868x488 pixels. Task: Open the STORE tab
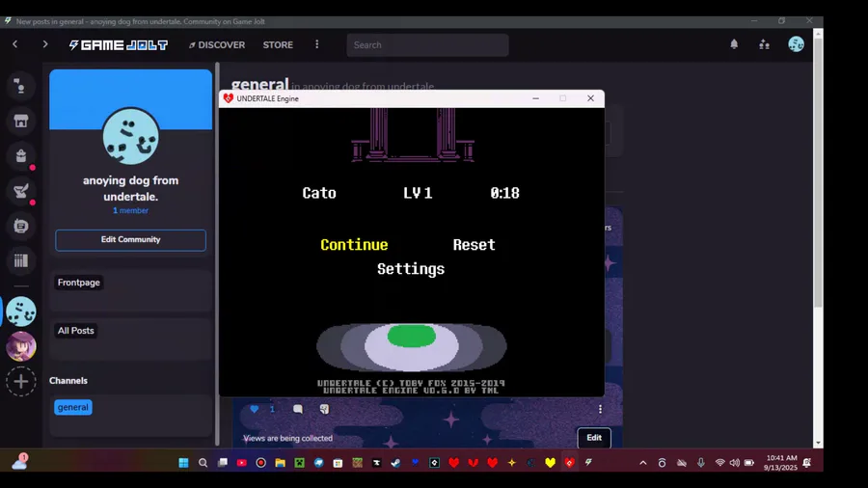tap(278, 44)
